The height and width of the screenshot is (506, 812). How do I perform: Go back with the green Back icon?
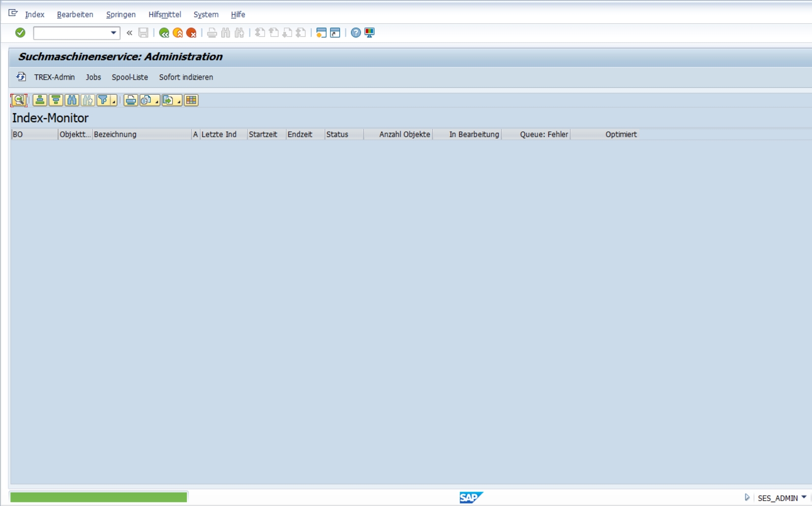164,33
